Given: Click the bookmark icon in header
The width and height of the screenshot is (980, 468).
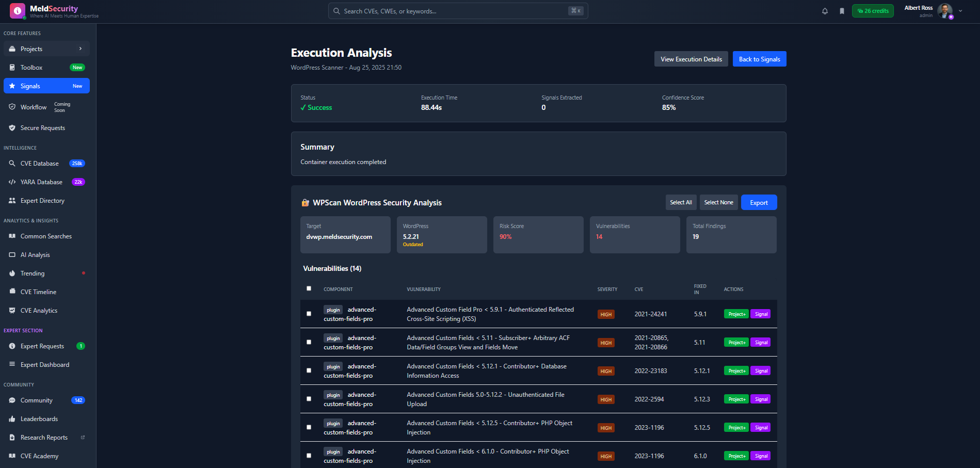Looking at the screenshot, I should tap(842, 11).
